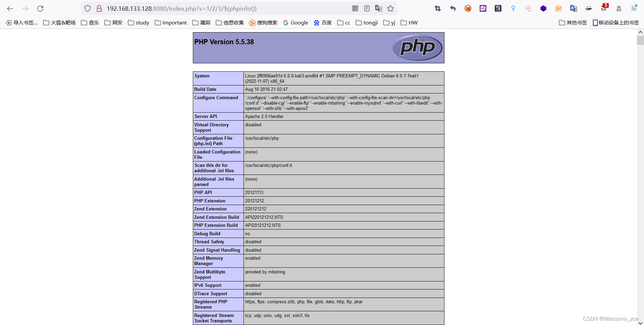
Task: Select the Apache 2.0 Handler value
Action: coord(264,117)
